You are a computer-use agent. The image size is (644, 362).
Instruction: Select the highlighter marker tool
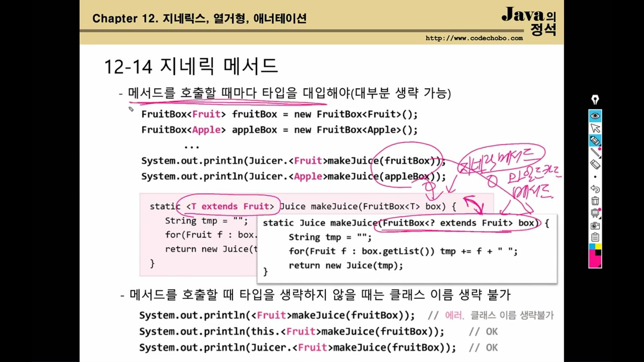[595, 140]
